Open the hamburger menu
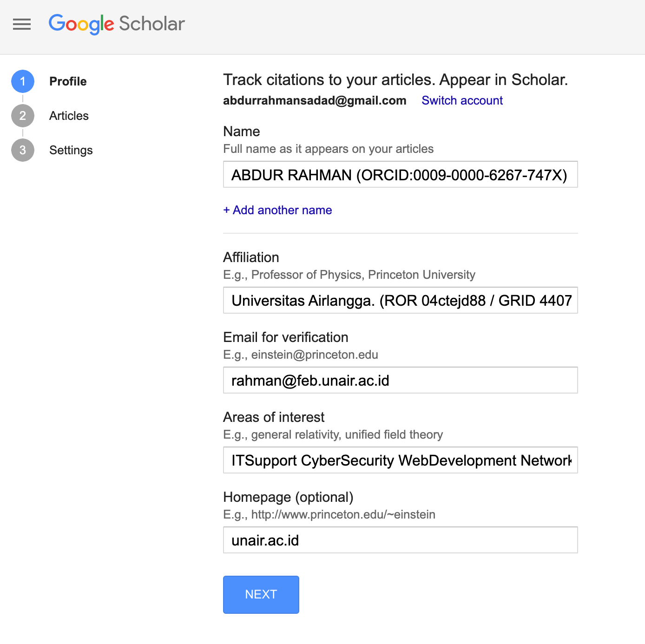The width and height of the screenshot is (645, 644). tap(22, 24)
